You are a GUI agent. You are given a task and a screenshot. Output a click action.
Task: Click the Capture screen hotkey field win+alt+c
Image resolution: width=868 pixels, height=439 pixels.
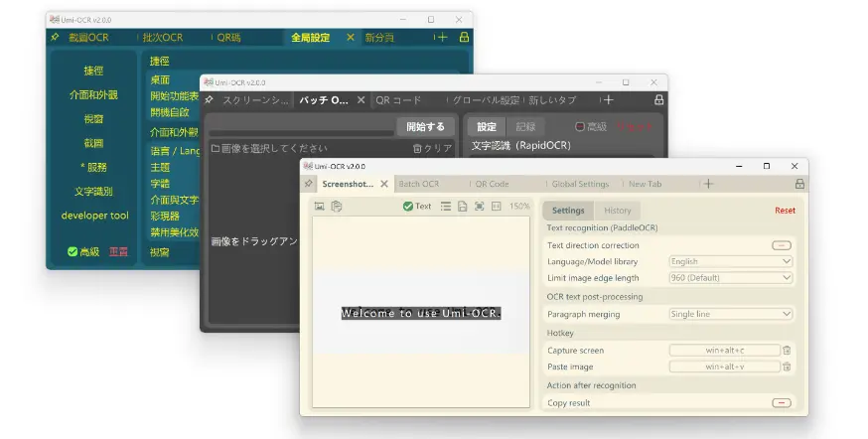pyautogui.click(x=725, y=350)
